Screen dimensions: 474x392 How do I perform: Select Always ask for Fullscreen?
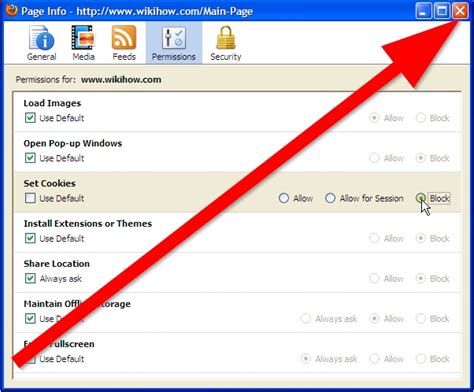(306, 359)
